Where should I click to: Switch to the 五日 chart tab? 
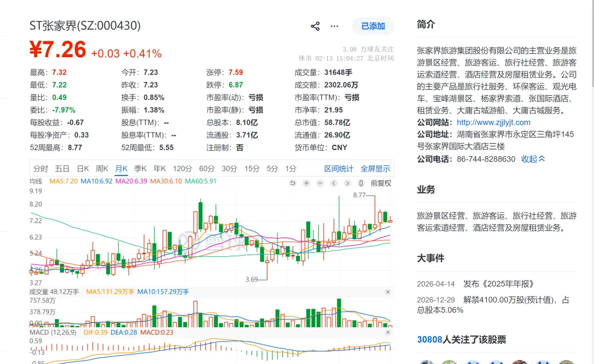[62, 169]
